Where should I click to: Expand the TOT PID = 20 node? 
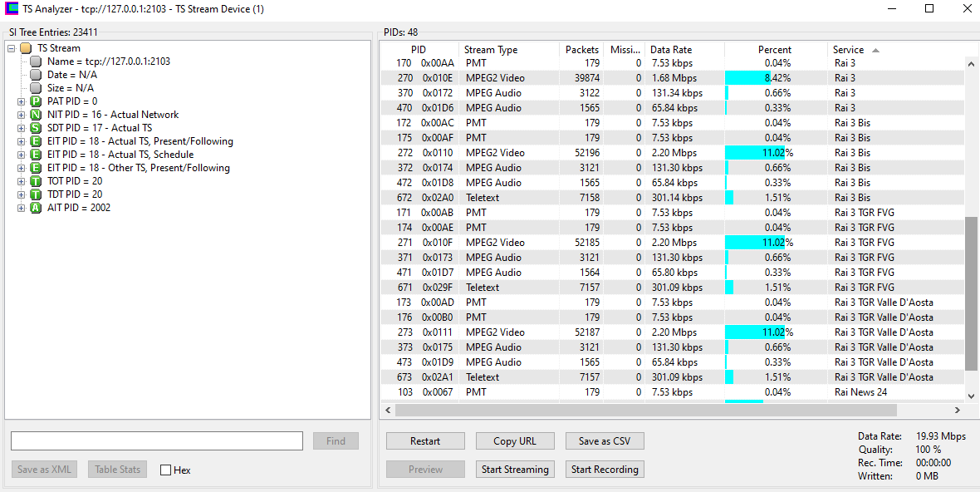click(x=22, y=181)
